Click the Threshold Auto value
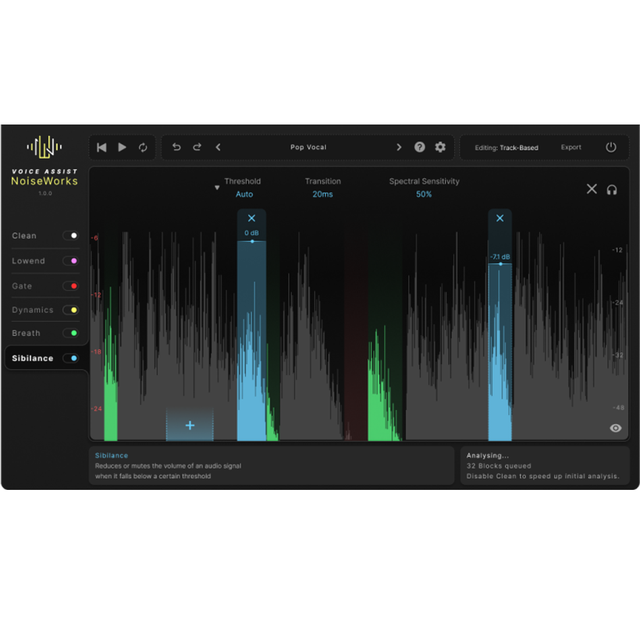The height and width of the screenshot is (640, 640). pyautogui.click(x=244, y=194)
